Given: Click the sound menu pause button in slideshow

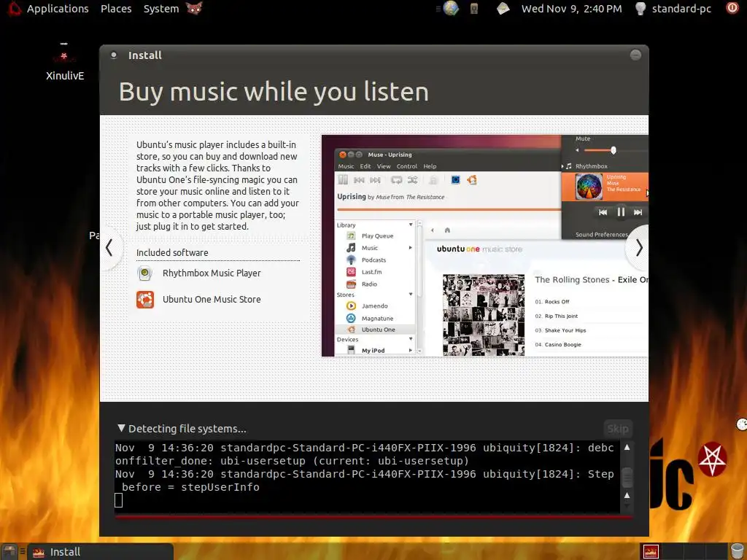Looking at the screenshot, I should [621, 212].
